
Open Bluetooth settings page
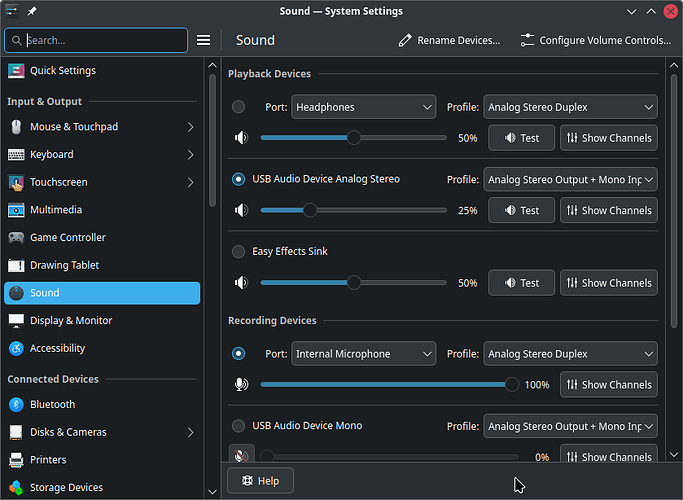click(102, 405)
